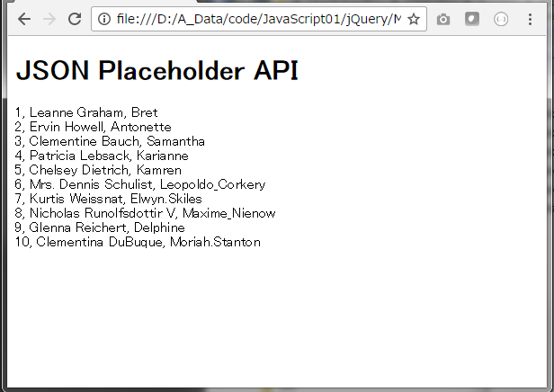
Task: Bookmark this page using the star icon
Action: pyautogui.click(x=414, y=19)
